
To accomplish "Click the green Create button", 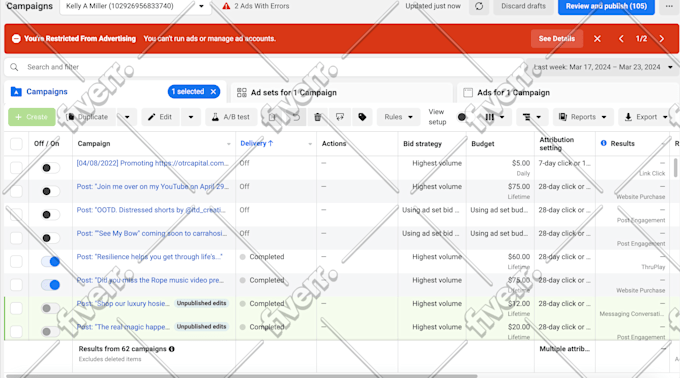I will (32, 117).
